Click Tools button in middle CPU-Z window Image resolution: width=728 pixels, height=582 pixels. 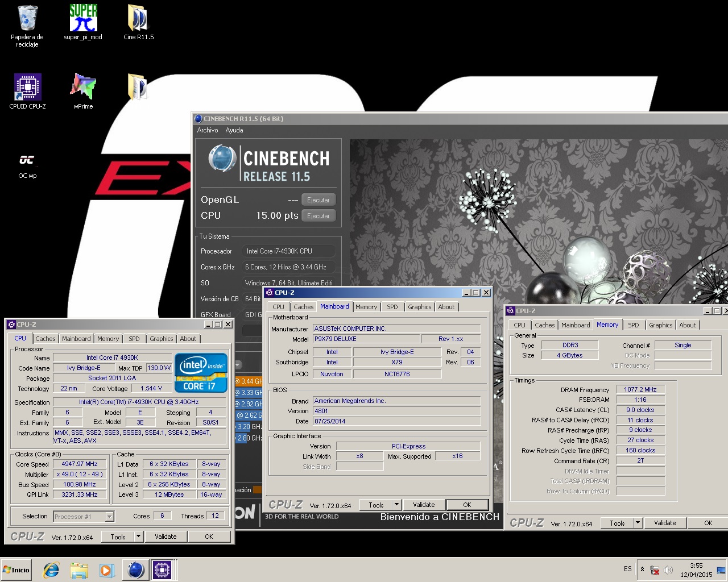(376, 505)
